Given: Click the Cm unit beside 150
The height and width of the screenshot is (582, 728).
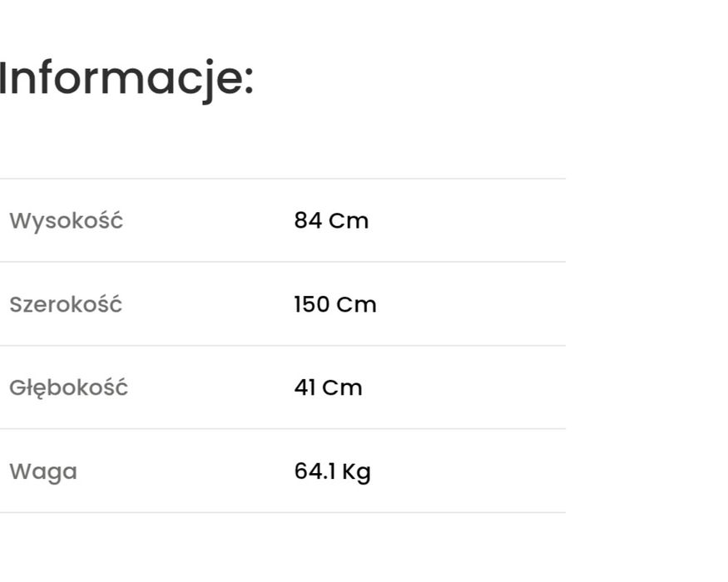Looking at the screenshot, I should [x=357, y=304].
